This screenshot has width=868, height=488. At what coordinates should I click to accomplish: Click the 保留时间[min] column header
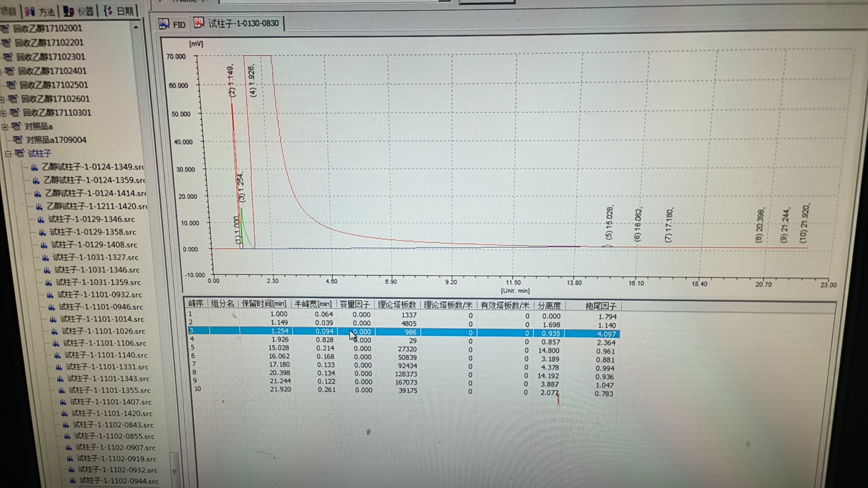tap(264, 304)
